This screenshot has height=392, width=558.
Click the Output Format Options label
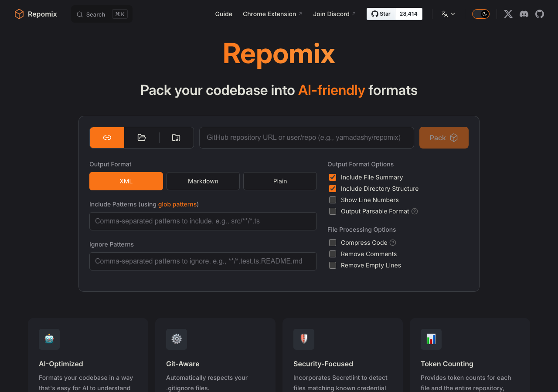361,164
